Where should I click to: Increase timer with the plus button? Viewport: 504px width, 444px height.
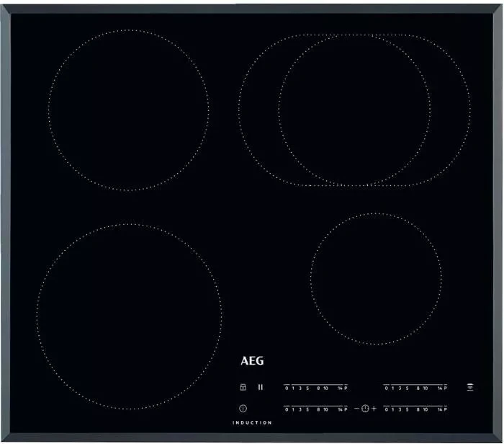click(x=374, y=409)
